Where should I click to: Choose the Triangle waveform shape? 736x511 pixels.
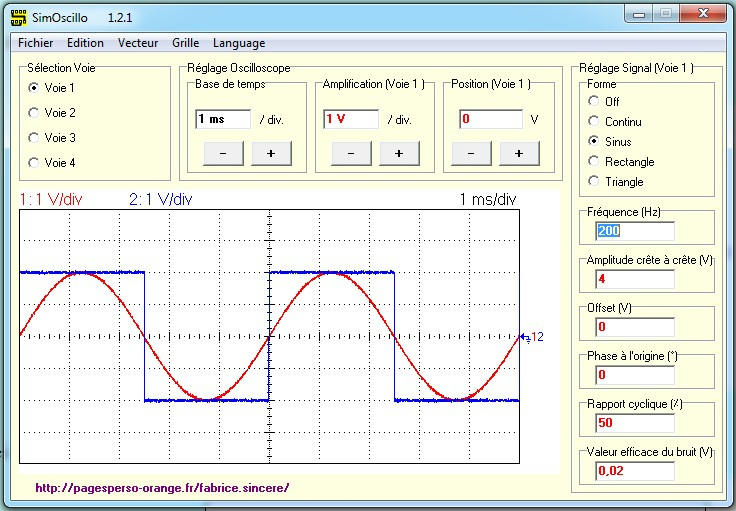point(594,181)
